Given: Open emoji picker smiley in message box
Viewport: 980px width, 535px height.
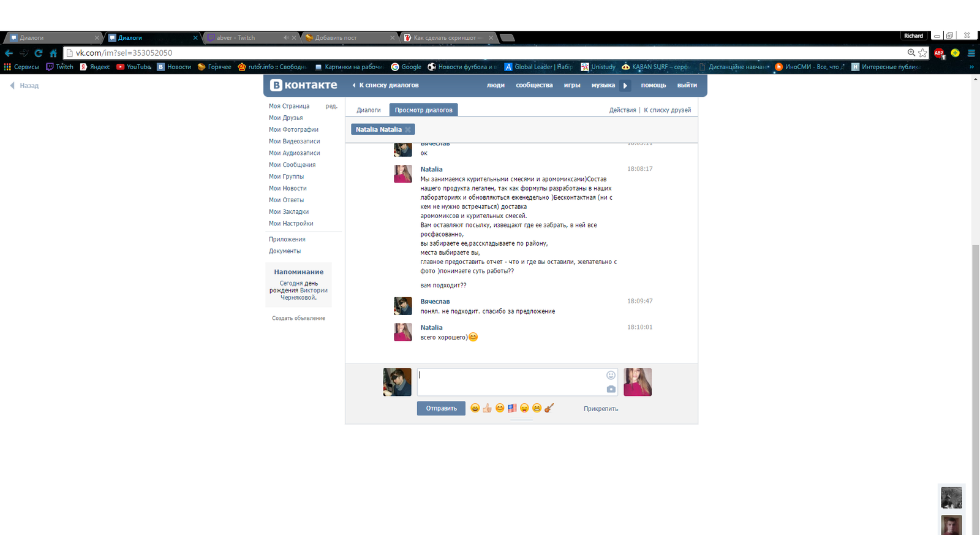Looking at the screenshot, I should click(x=611, y=375).
